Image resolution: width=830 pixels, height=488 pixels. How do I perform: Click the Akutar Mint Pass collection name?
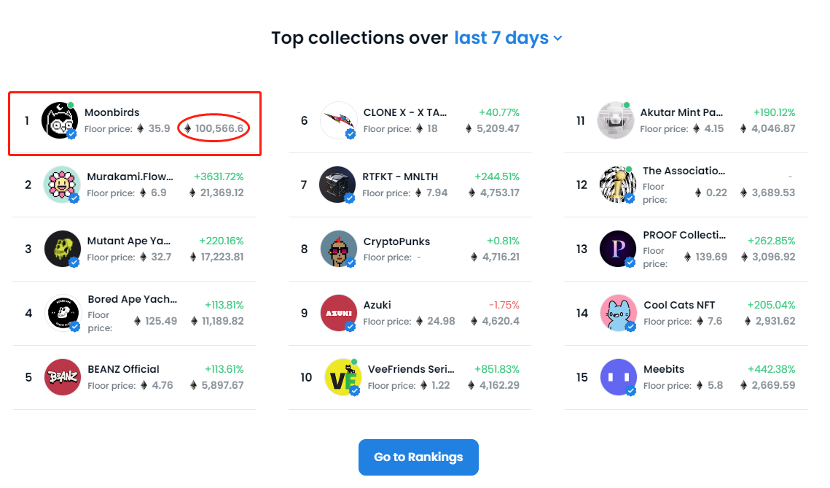tap(682, 113)
